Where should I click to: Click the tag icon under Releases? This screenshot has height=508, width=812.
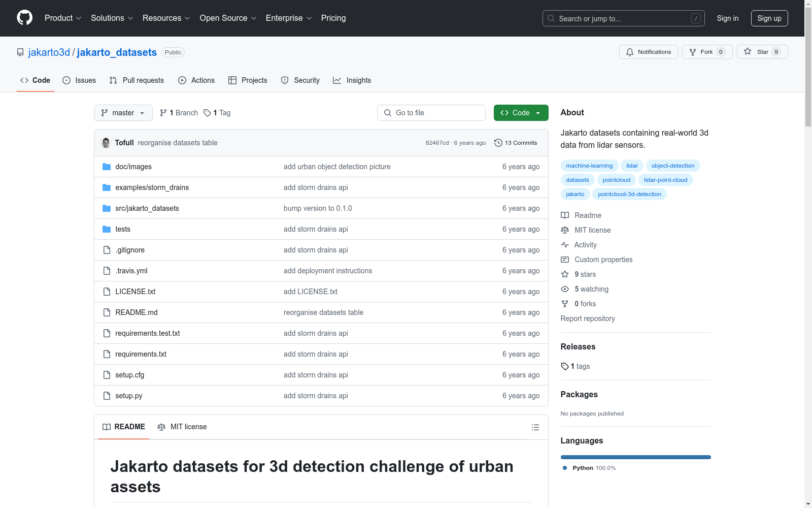(565, 366)
